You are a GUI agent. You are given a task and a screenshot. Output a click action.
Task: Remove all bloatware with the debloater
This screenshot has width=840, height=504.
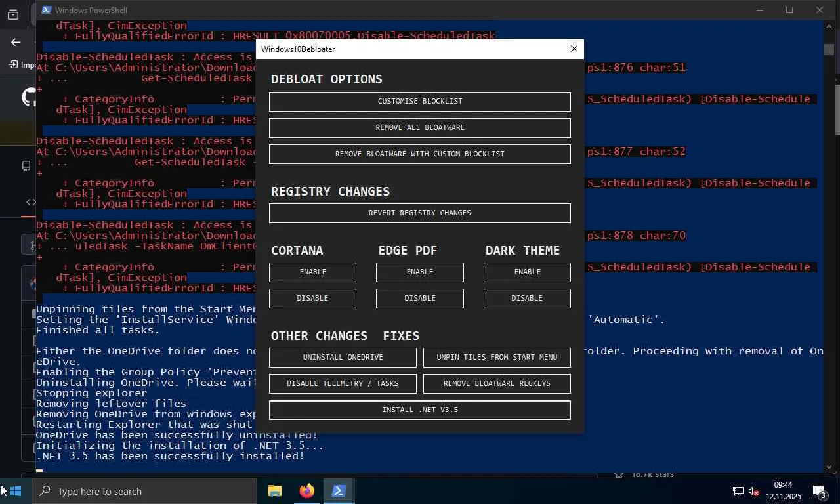420,127
